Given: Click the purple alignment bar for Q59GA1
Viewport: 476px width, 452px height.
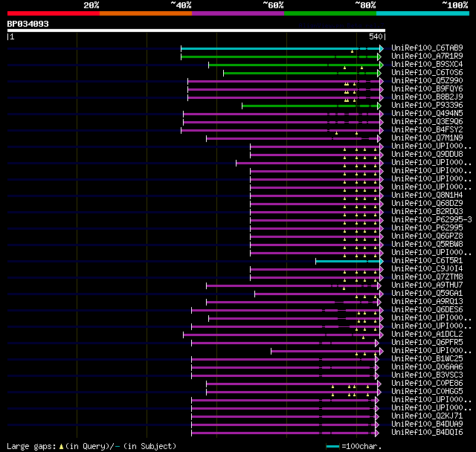Looking at the screenshot, I should tap(318, 294).
